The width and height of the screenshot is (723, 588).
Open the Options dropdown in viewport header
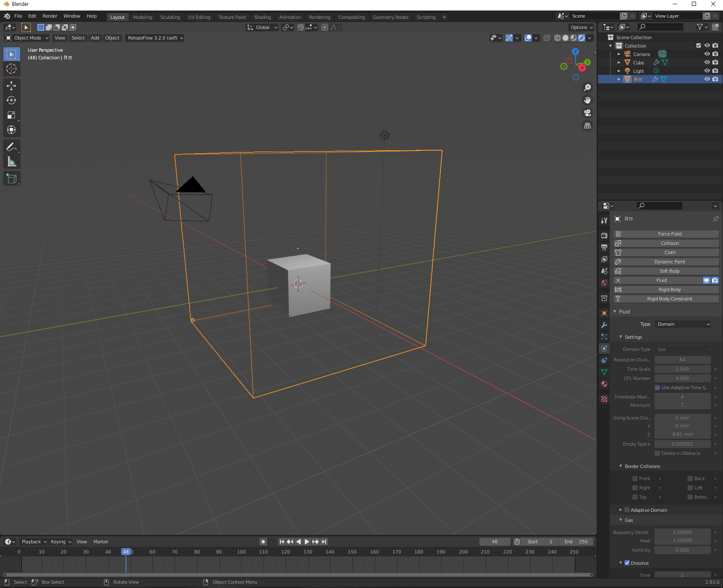point(582,27)
